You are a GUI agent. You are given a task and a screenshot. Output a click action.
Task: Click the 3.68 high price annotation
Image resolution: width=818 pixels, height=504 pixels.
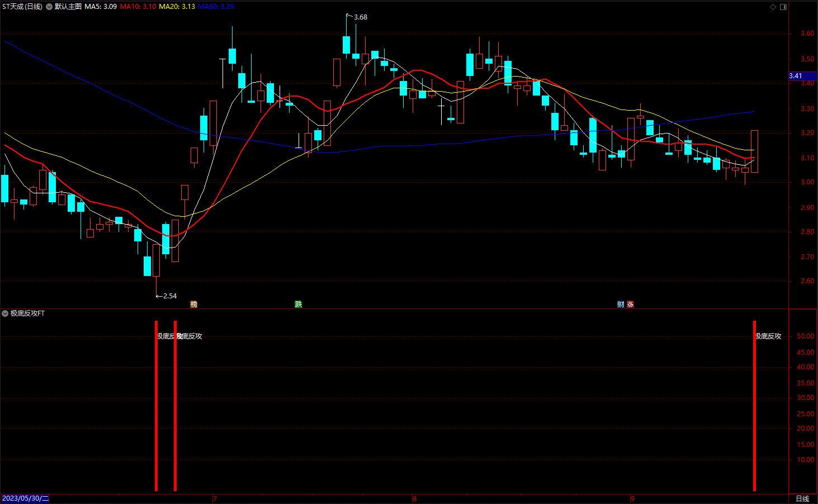pos(361,17)
